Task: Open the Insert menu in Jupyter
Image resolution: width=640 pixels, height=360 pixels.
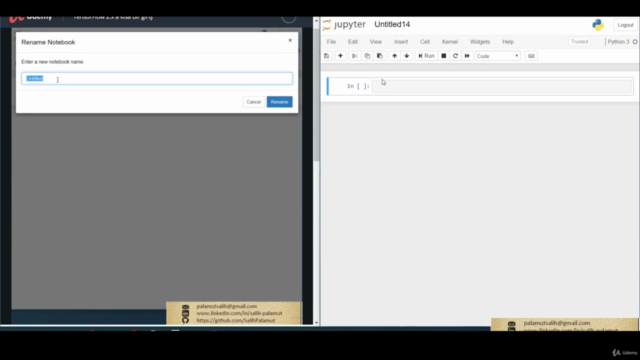Action: (x=401, y=42)
